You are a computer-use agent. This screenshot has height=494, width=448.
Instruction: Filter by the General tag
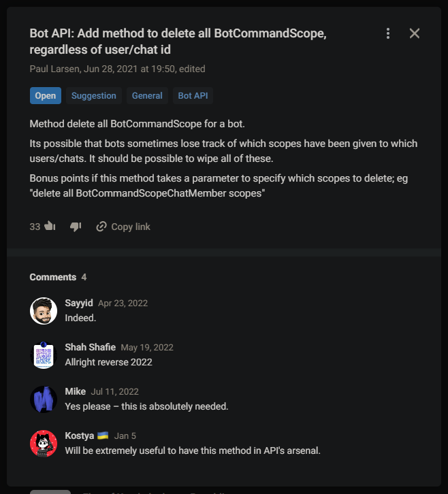(147, 96)
